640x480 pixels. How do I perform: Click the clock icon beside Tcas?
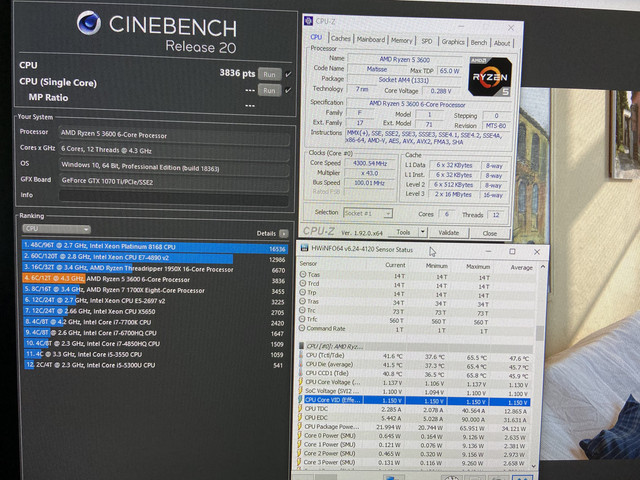click(303, 274)
